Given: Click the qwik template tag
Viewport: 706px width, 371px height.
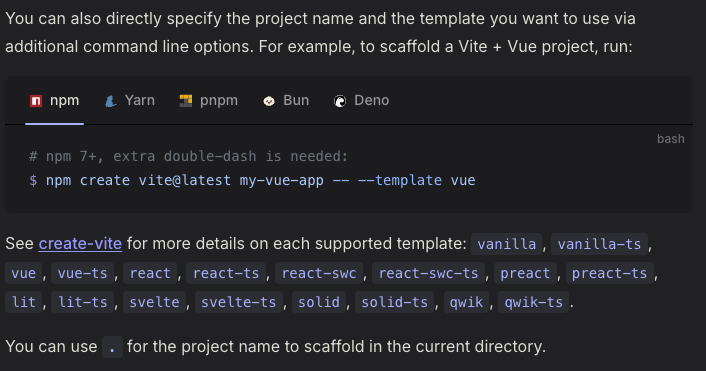Looking at the screenshot, I should click(x=466, y=302).
